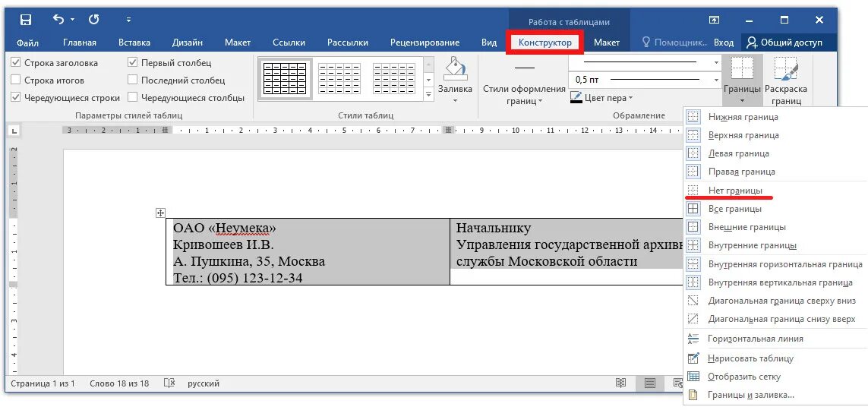Open the Цвет пера pen color picker
The image size is (868, 410).
point(601,98)
